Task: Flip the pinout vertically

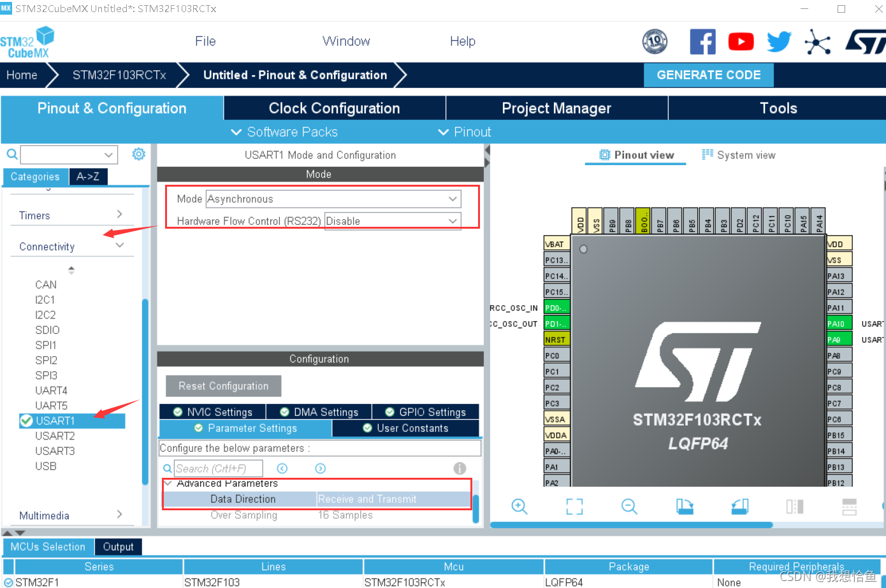Action: [850, 506]
